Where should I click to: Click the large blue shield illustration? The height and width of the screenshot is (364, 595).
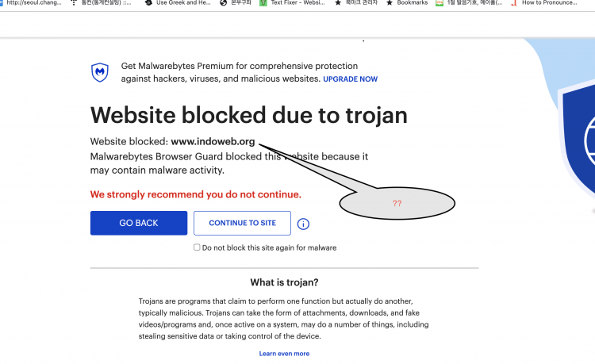tap(578, 143)
